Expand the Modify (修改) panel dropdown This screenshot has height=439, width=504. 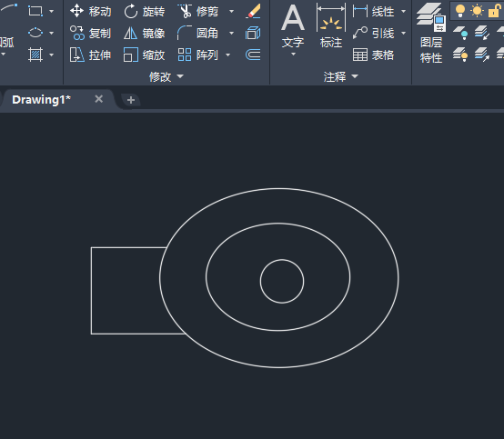click(166, 76)
